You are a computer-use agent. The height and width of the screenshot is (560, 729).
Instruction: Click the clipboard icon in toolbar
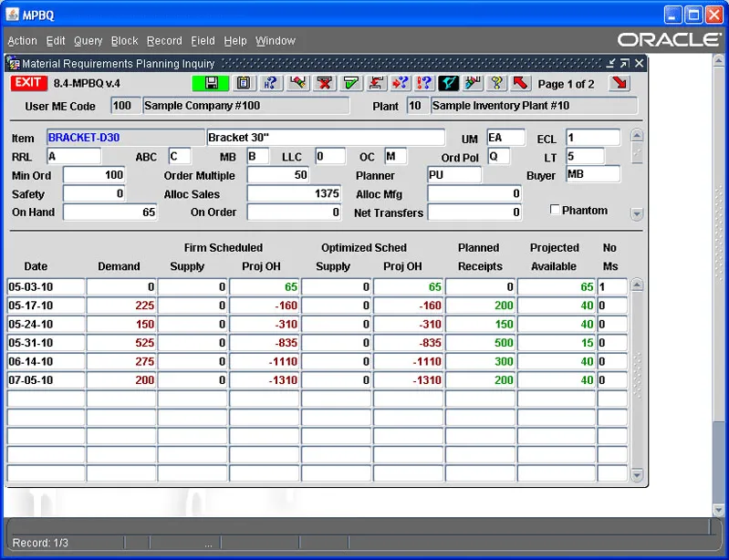coord(244,83)
